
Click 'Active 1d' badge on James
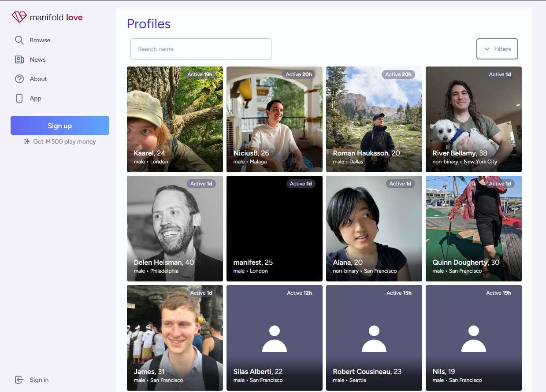(x=201, y=293)
